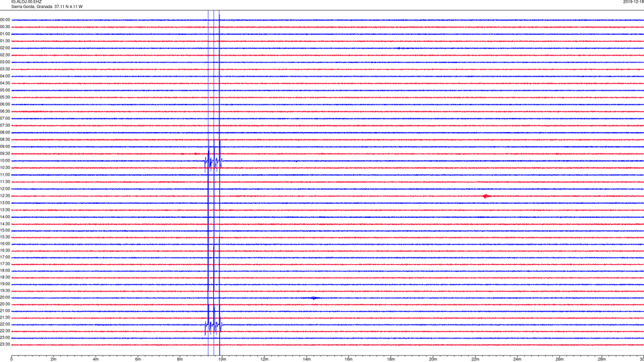Click the "26m" x-axis tick label
Viewport: 644px width, 362px height.
[559, 359]
